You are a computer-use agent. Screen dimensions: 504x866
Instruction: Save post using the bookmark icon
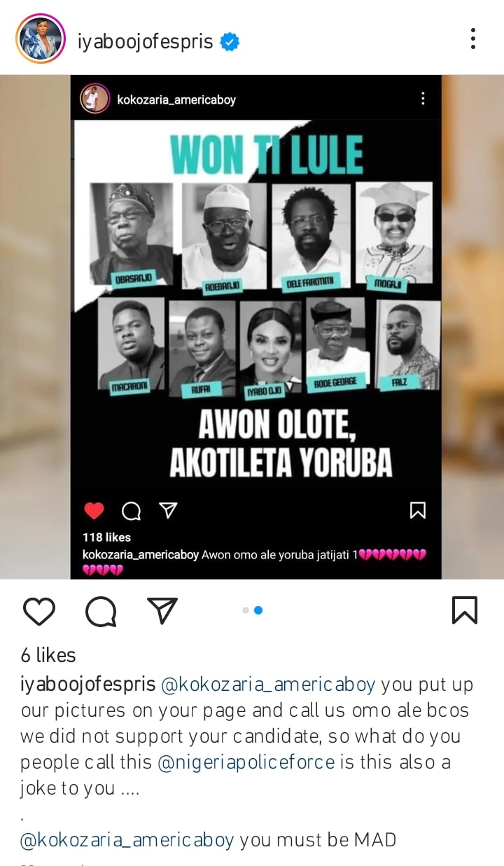pyautogui.click(x=465, y=610)
